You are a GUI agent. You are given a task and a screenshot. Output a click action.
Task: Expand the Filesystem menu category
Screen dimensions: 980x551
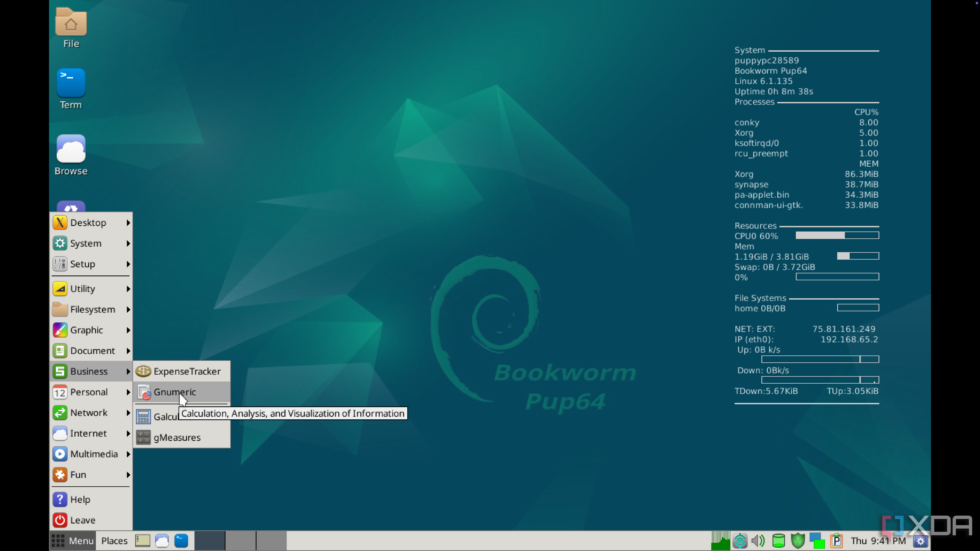[91, 309]
